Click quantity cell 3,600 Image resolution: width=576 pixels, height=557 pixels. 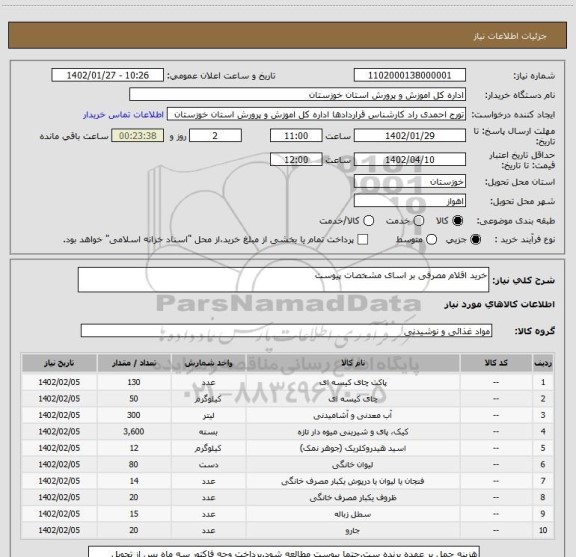134,431
